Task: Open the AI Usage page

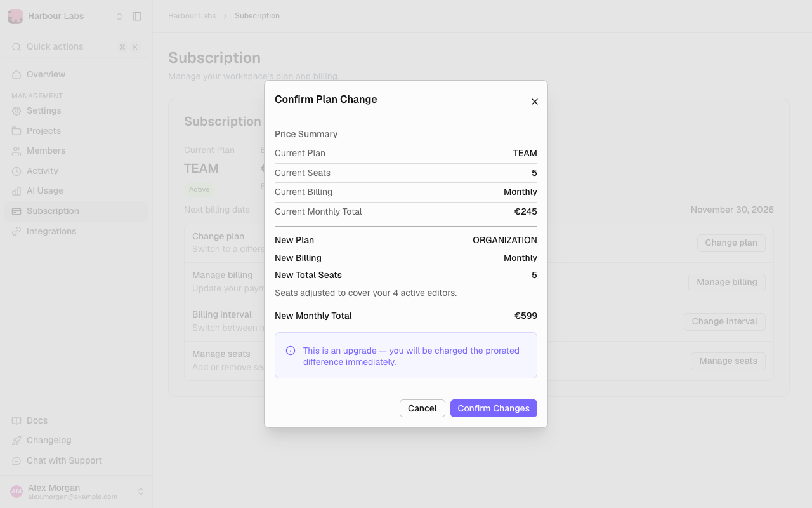Action: tap(76, 191)
